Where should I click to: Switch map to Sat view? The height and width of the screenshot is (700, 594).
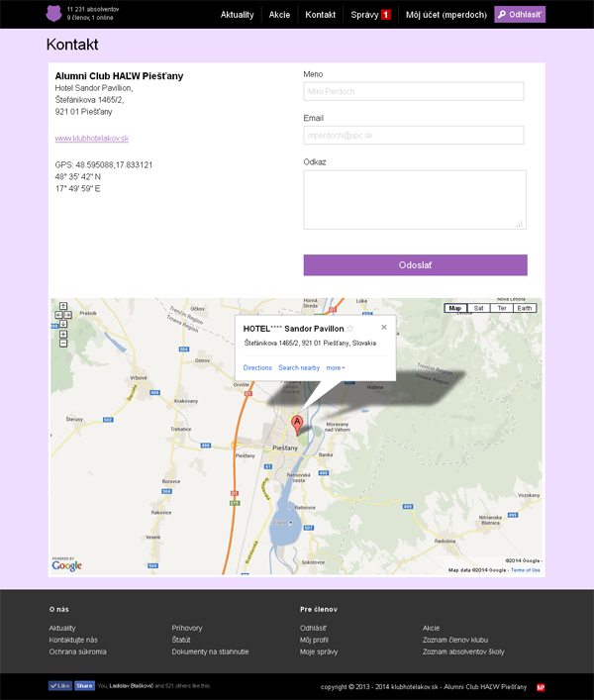pos(479,308)
